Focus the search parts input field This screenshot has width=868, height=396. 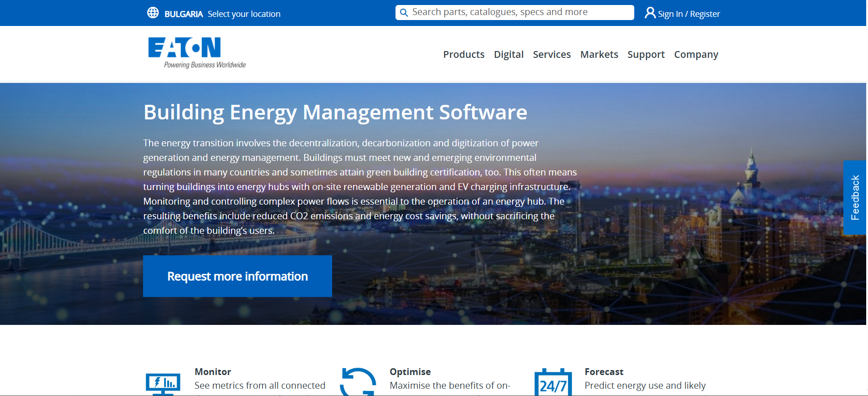coord(515,12)
